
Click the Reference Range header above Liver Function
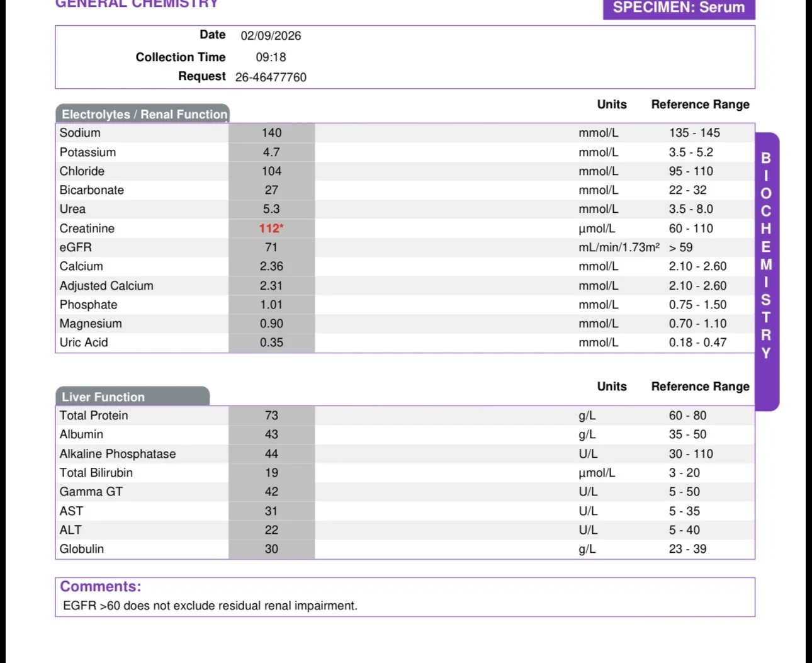[701, 387]
